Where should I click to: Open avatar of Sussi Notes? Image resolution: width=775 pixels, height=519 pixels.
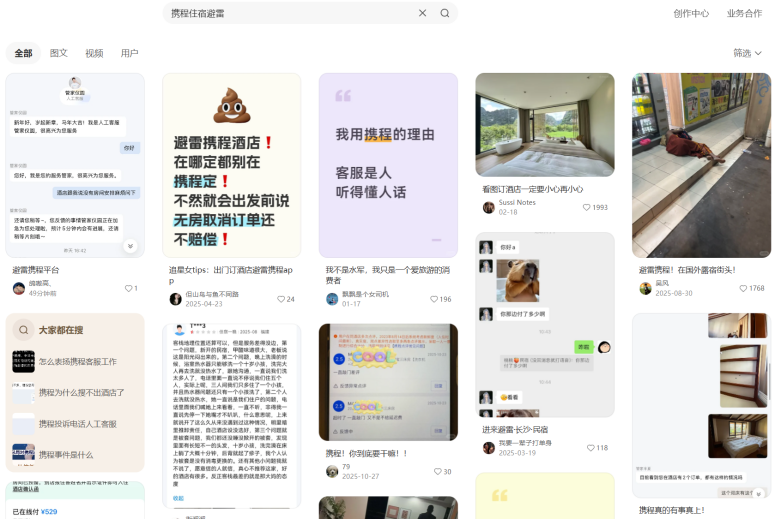click(489, 208)
